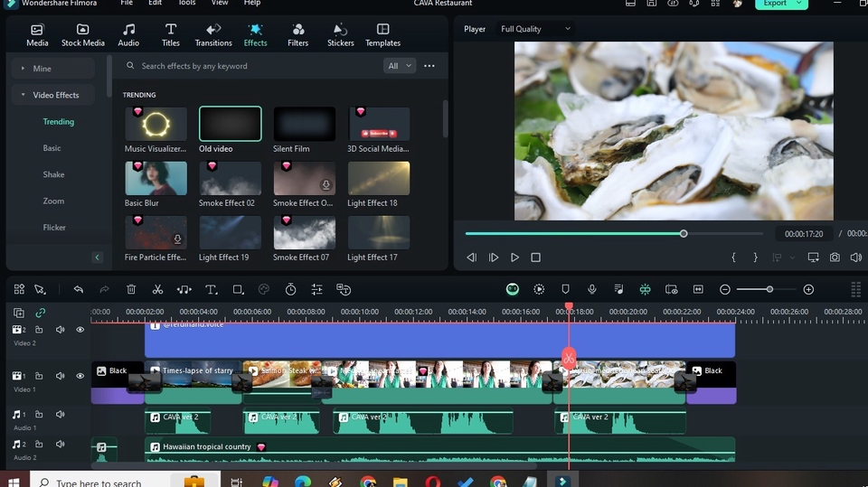
Task: Open the speed stopwatch tool
Action: (x=290, y=289)
